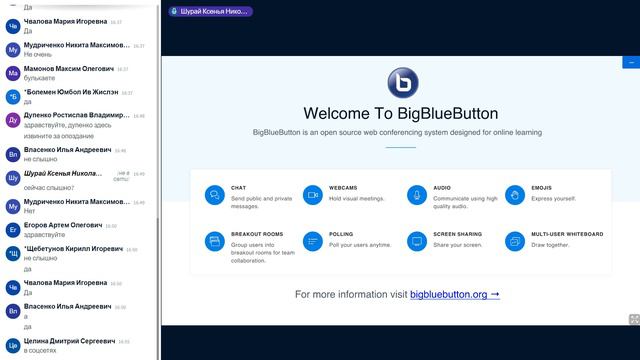Click the Multi-User Whiteboard icon
The image size is (640, 360).
(515, 241)
